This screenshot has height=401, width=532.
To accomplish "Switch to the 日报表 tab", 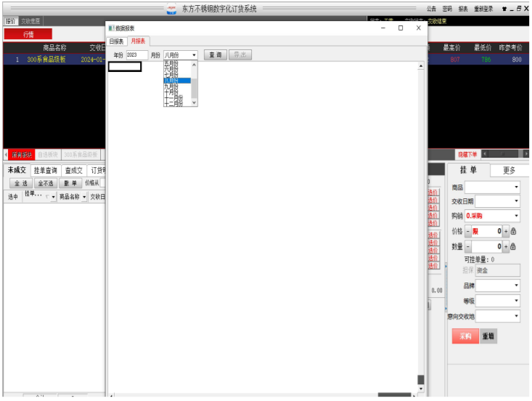I will pos(117,41).
